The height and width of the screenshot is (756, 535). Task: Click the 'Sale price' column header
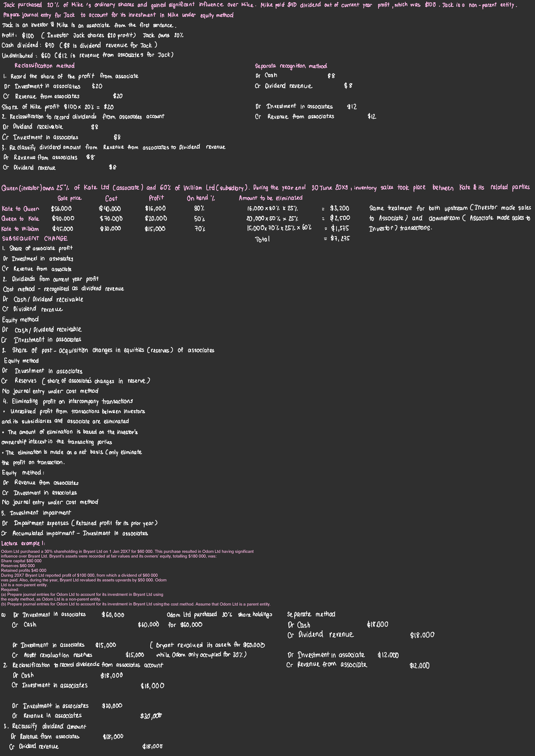[70, 198]
